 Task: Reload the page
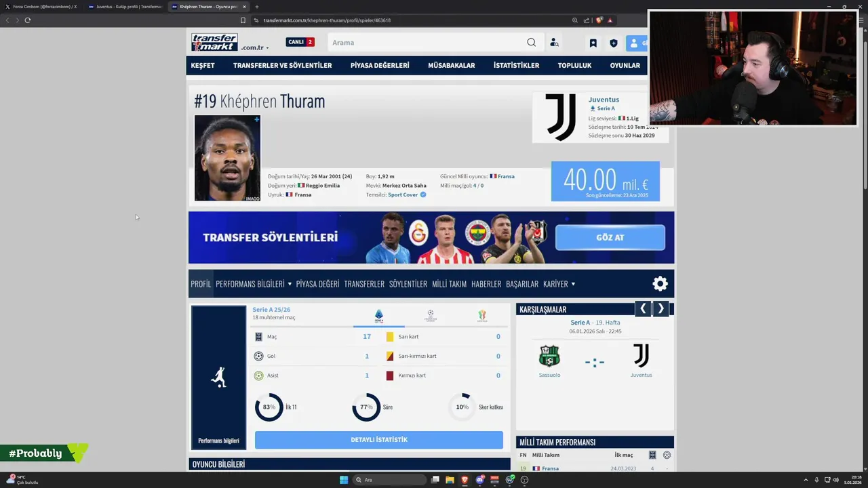pyautogui.click(x=28, y=20)
